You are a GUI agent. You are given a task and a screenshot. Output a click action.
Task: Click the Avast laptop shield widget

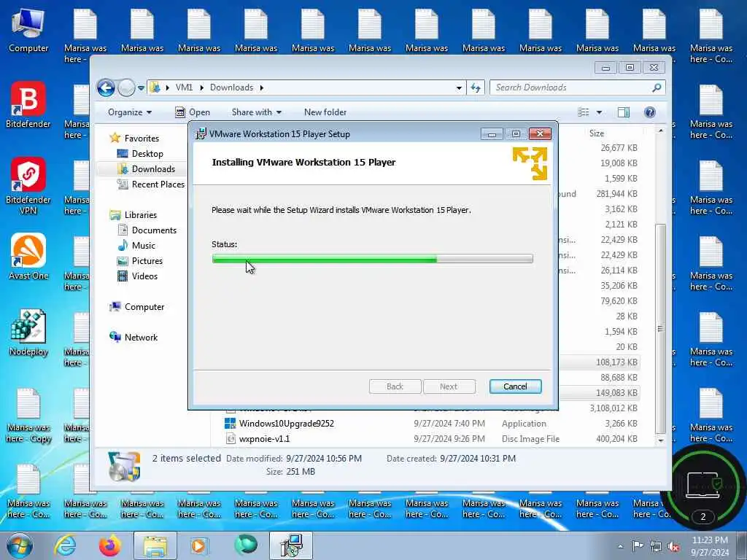coord(703,486)
